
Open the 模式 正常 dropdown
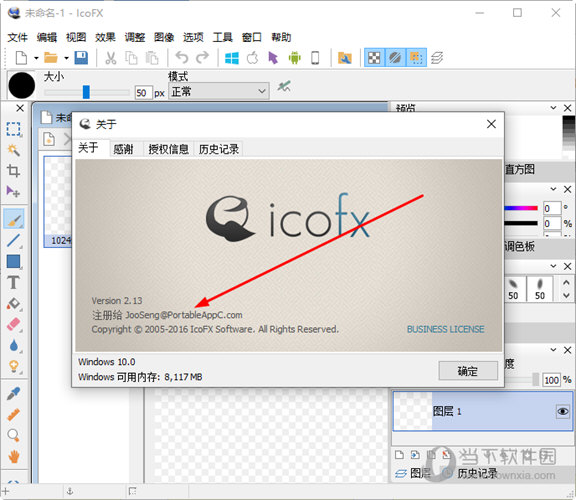pyautogui.click(x=219, y=91)
